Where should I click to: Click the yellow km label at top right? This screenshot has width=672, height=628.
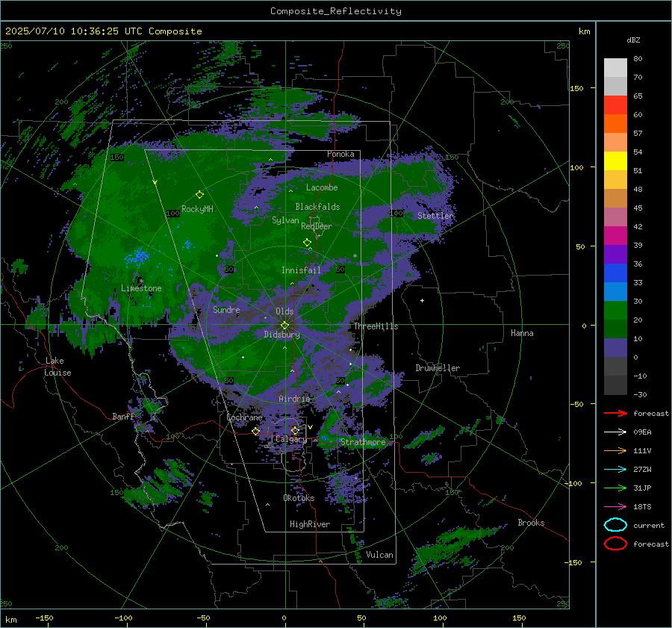pos(584,31)
